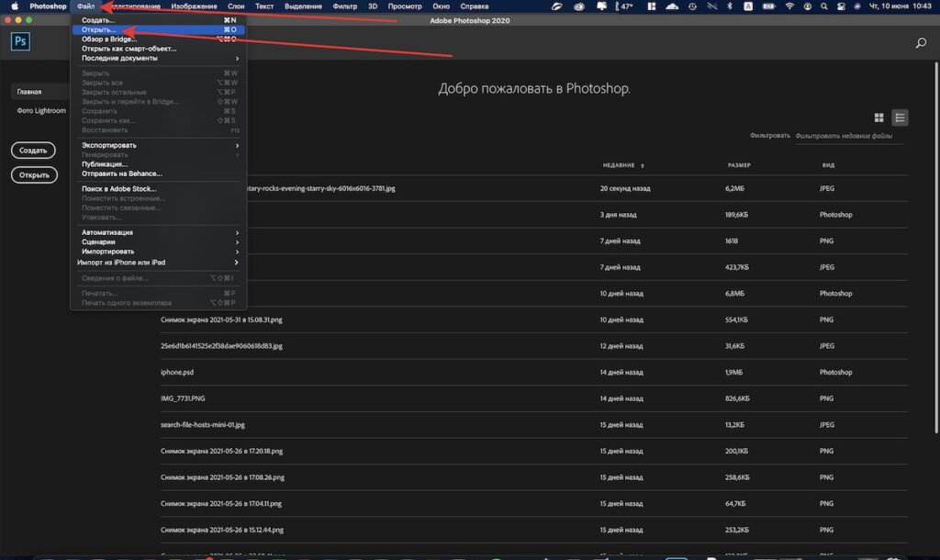940x560 pixels.
Task: Sort by the Вид column header
Action: 828,165
